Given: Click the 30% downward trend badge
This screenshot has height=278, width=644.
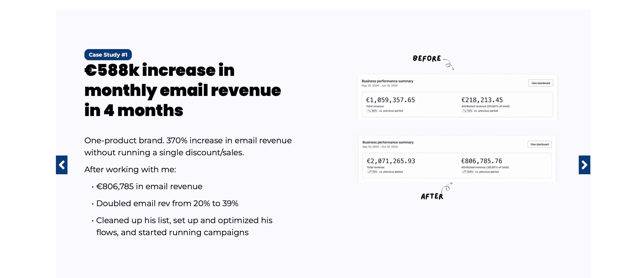Looking at the screenshot, I should tap(372, 111).
